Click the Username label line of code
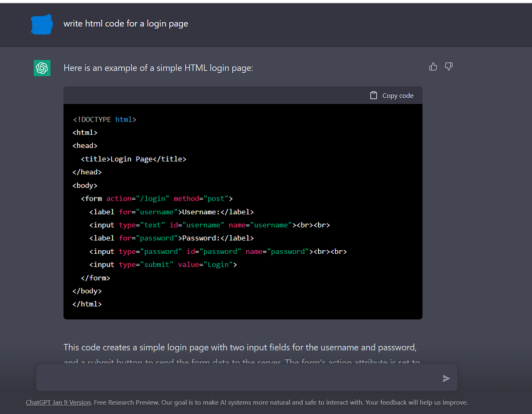 [172, 212]
